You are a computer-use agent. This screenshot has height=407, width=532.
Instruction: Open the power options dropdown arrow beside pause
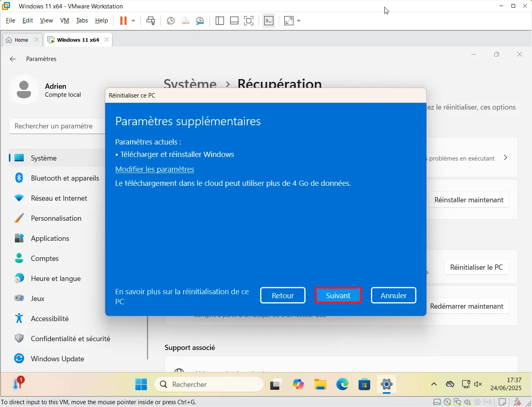[x=133, y=20]
